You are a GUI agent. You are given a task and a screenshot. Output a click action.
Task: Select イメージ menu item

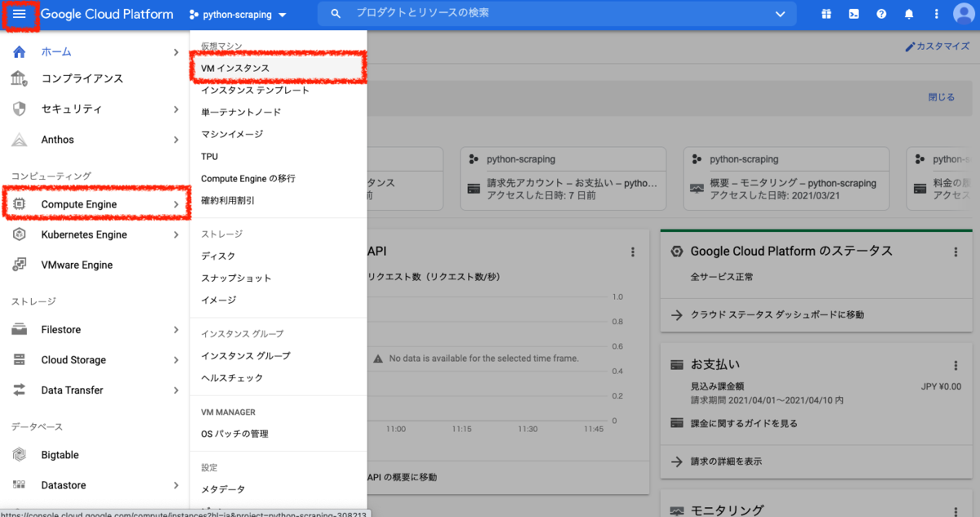pos(278,300)
